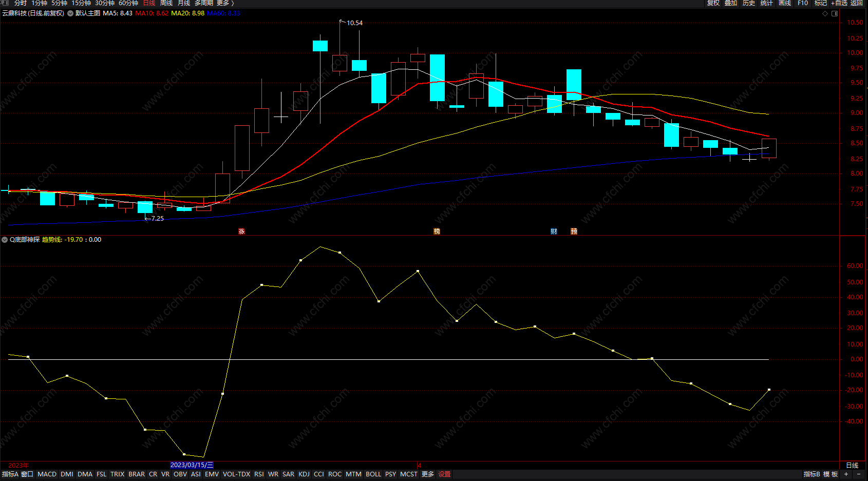Open the 统计 statistics button
This screenshot has height=481, width=868.
tap(767, 3)
